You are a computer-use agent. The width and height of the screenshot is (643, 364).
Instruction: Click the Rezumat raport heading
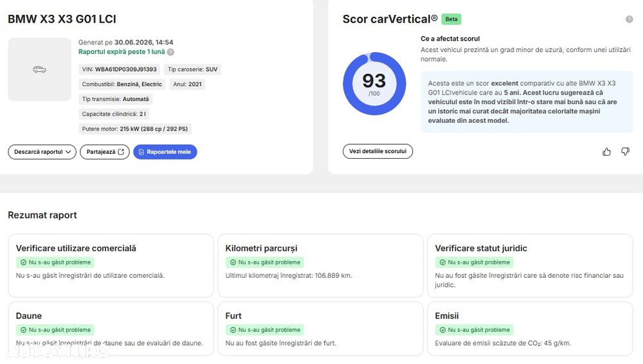pyautogui.click(x=42, y=215)
